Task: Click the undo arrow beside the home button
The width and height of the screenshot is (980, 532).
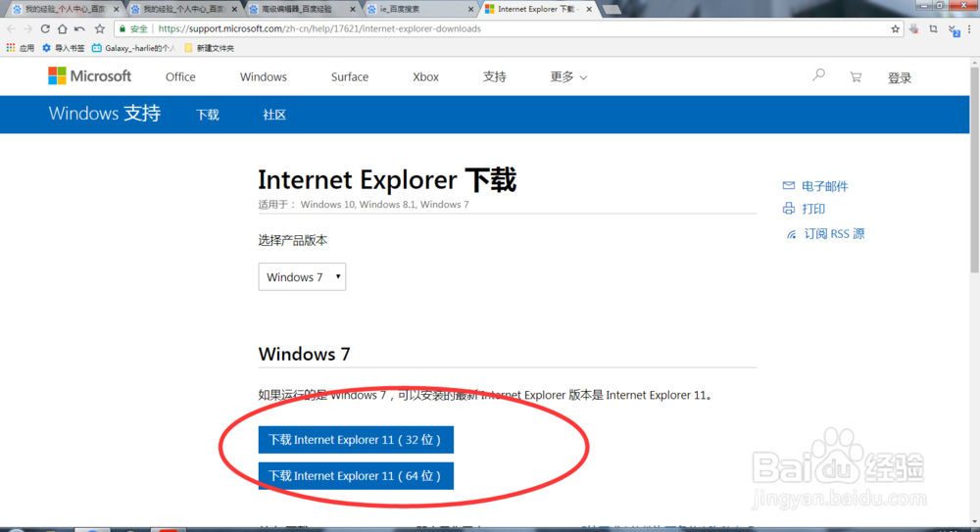Action: [x=79, y=28]
